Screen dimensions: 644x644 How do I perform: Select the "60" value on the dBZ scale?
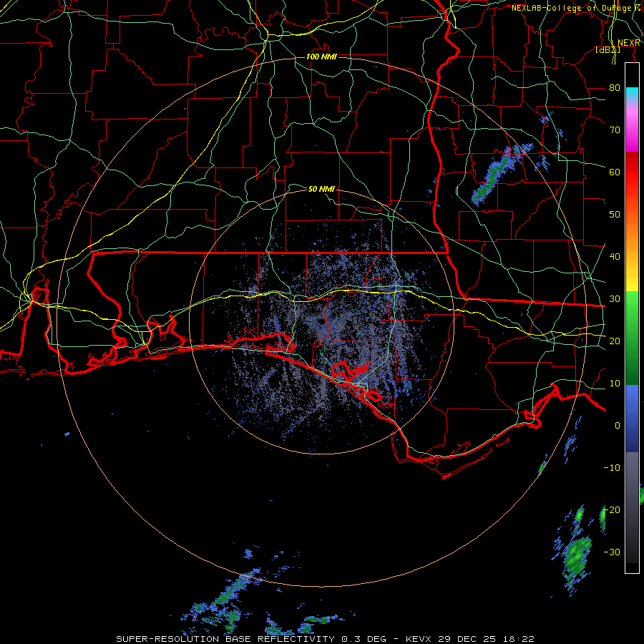point(615,172)
